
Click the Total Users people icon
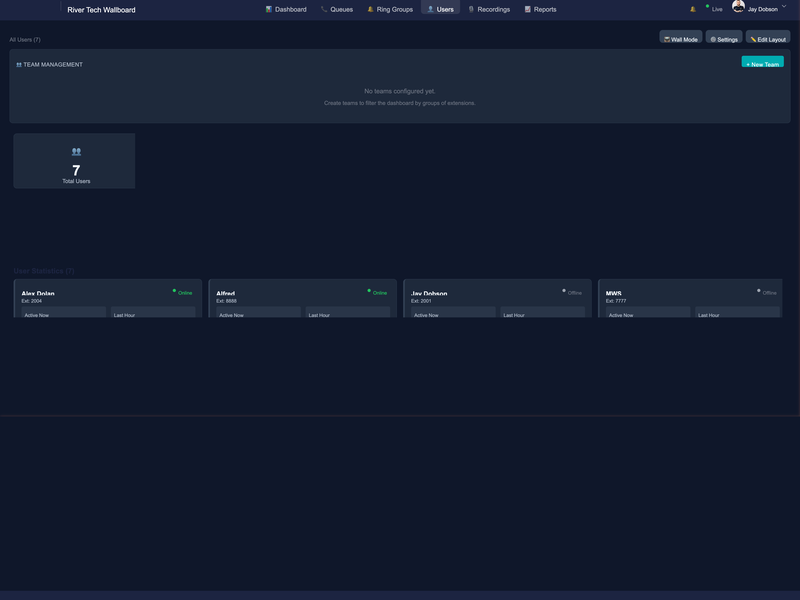76,152
